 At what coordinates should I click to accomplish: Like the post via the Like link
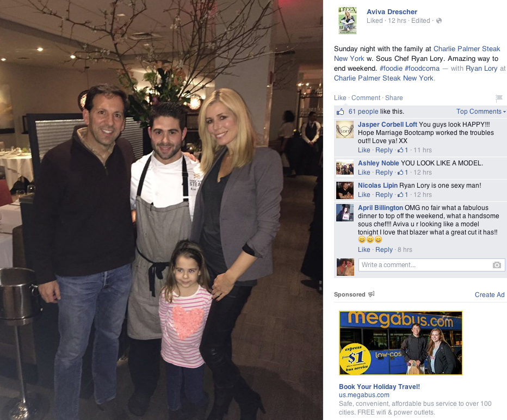tap(340, 97)
